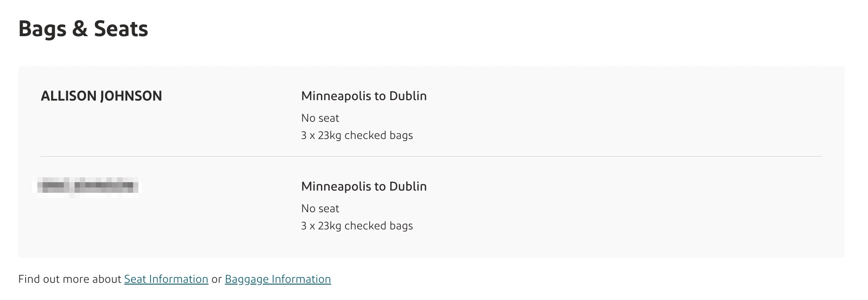Select the 3 x 23kg checked bags text for ALLISON JOHNSON
This screenshot has width=868, height=300.
point(357,135)
